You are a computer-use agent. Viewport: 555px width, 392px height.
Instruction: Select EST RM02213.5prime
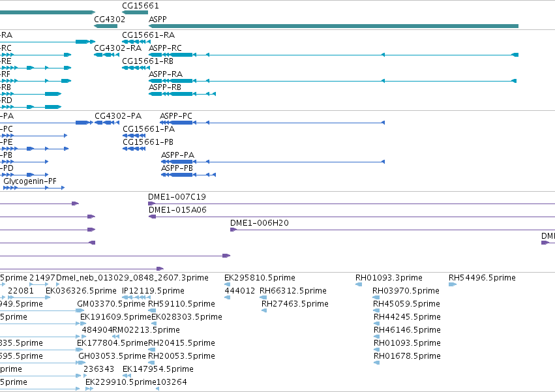(x=146, y=330)
